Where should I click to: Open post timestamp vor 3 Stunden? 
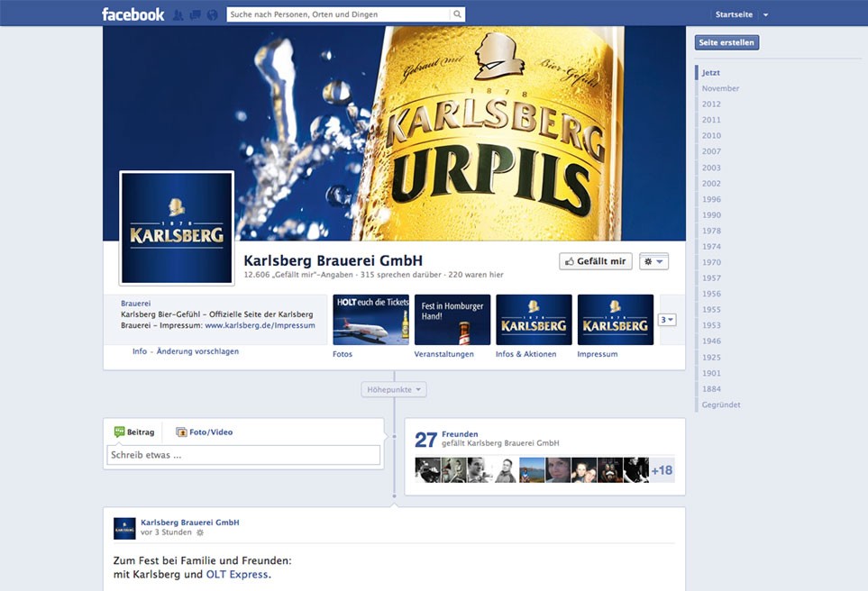pos(166,532)
